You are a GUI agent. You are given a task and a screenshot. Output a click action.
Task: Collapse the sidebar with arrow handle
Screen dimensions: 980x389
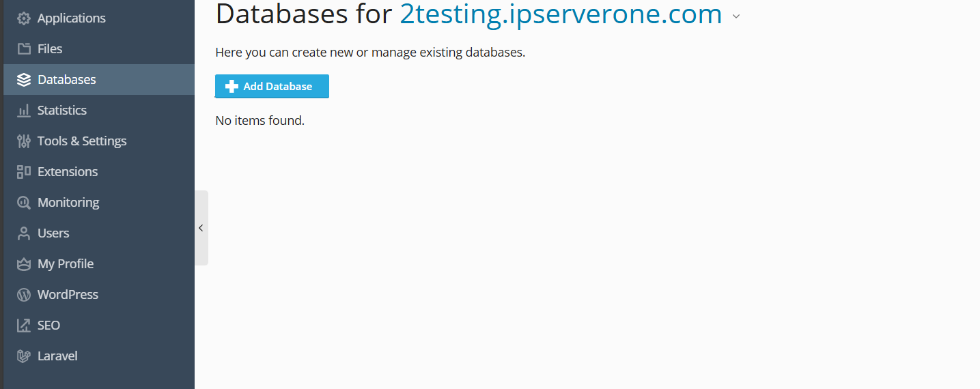click(x=201, y=228)
